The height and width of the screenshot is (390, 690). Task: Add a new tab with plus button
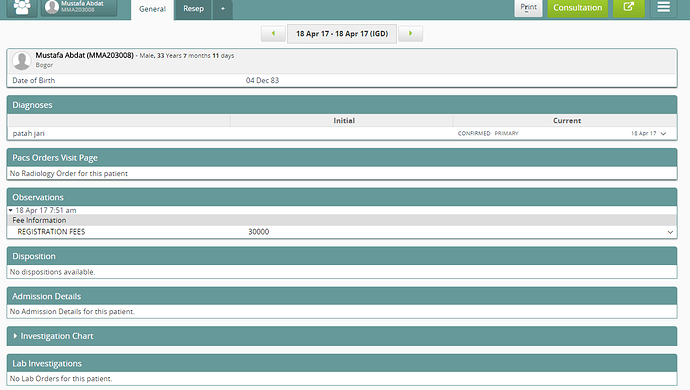click(x=223, y=9)
